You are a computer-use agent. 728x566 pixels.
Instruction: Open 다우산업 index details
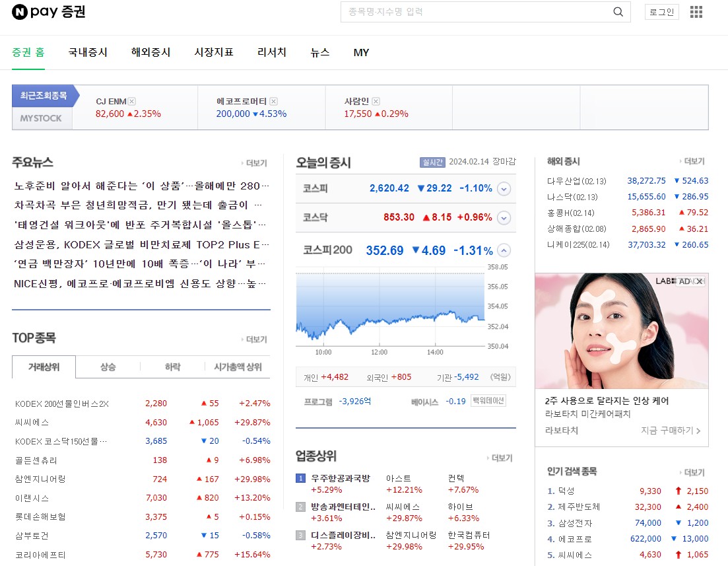click(577, 181)
